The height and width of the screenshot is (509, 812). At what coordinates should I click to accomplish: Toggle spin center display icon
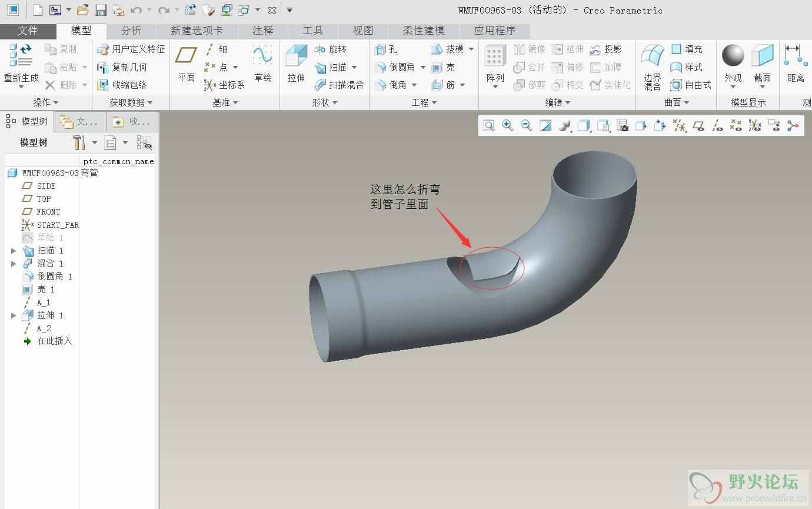coord(793,125)
